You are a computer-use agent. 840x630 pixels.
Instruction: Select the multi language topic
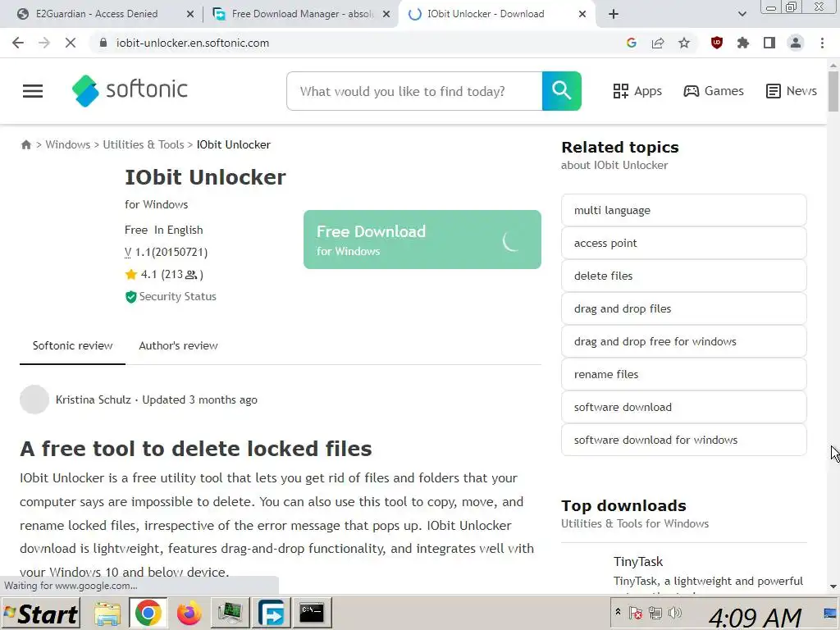click(x=683, y=211)
